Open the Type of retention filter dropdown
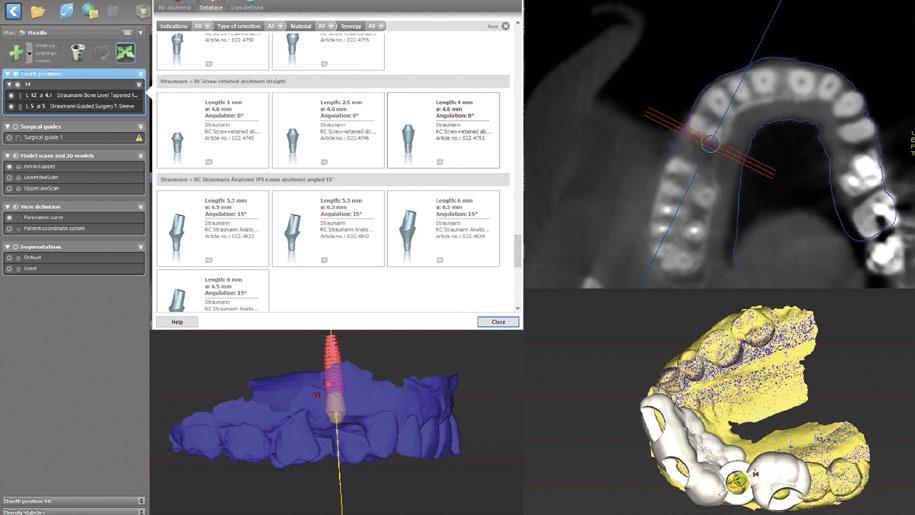 pyautogui.click(x=275, y=26)
